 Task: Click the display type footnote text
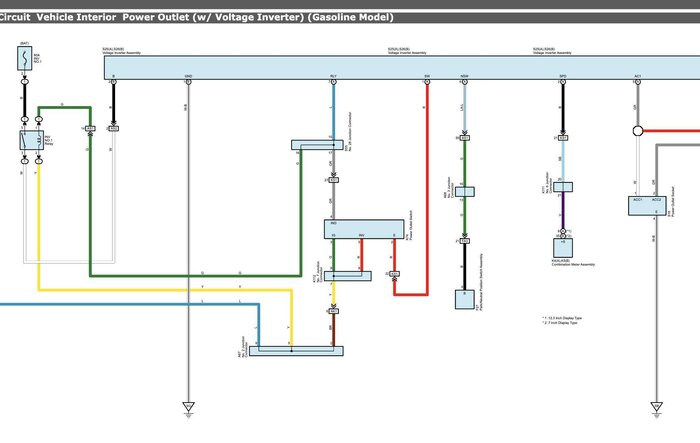click(565, 320)
